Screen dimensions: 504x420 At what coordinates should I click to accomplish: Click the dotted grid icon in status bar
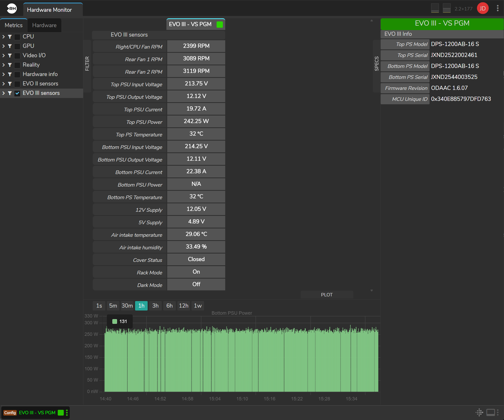479,412
